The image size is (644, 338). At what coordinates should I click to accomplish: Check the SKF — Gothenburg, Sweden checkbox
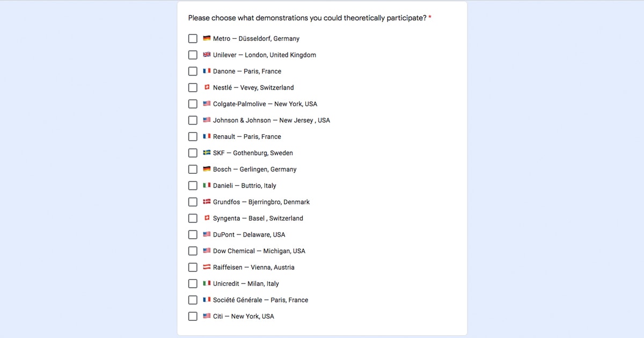pyautogui.click(x=193, y=153)
